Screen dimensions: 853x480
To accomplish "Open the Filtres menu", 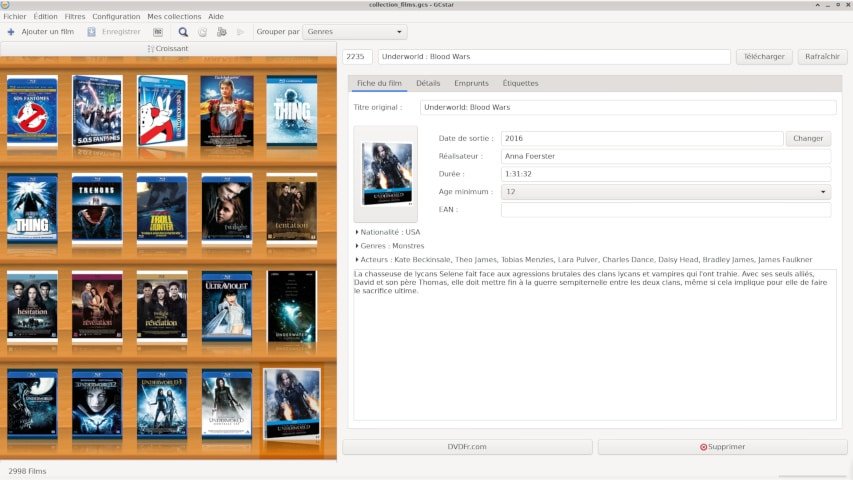I will 75,16.
